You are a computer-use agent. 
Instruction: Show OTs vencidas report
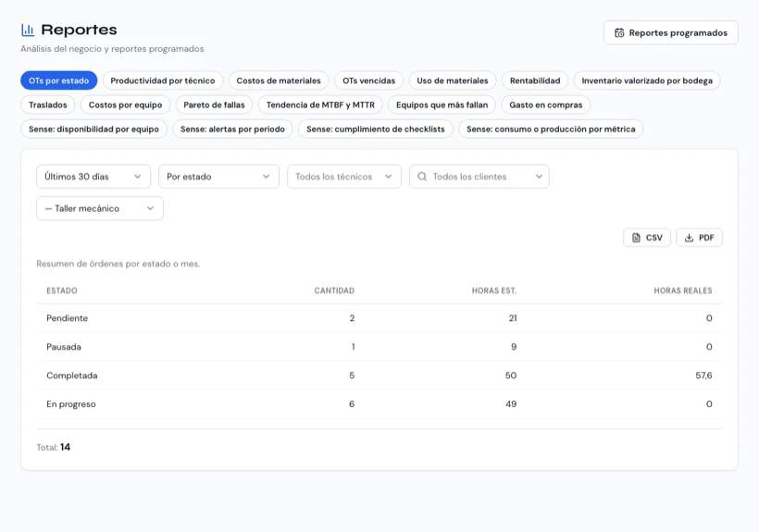click(368, 80)
